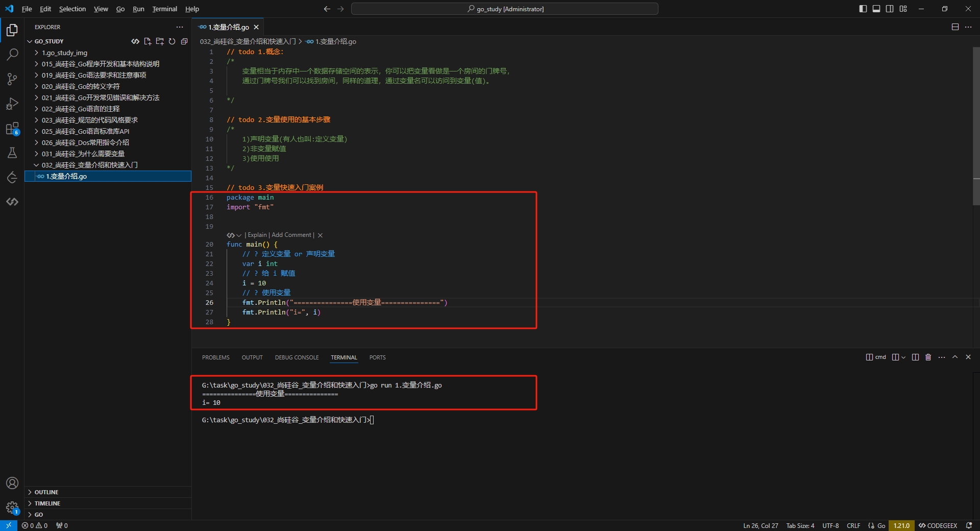Expand the GO section in sidebar
Image resolution: width=980 pixels, height=531 pixels.
click(108, 515)
